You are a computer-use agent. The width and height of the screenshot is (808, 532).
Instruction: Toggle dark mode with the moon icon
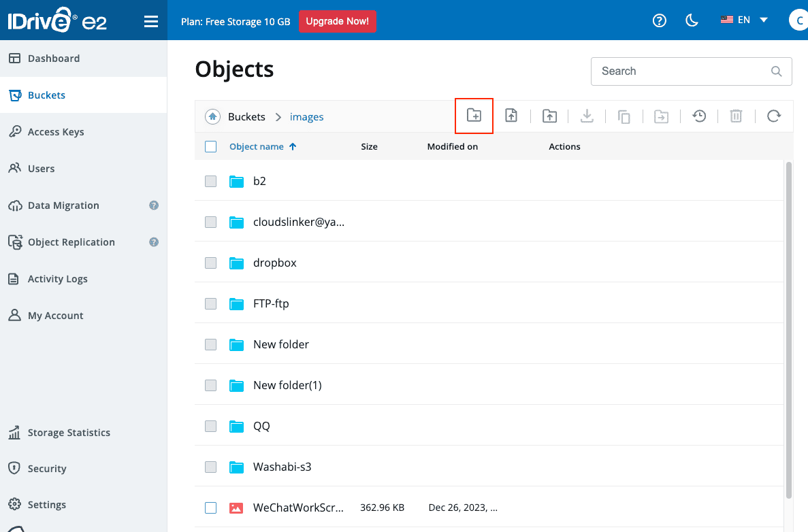[x=692, y=20]
